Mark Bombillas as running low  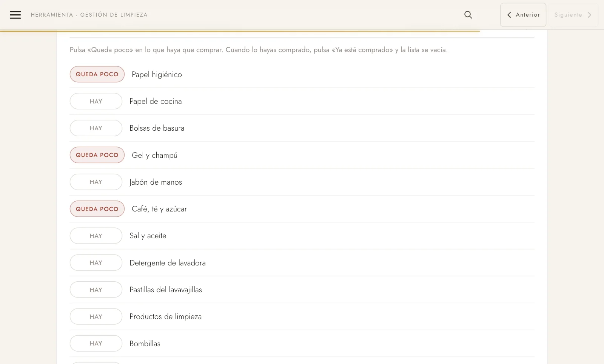[96, 344]
